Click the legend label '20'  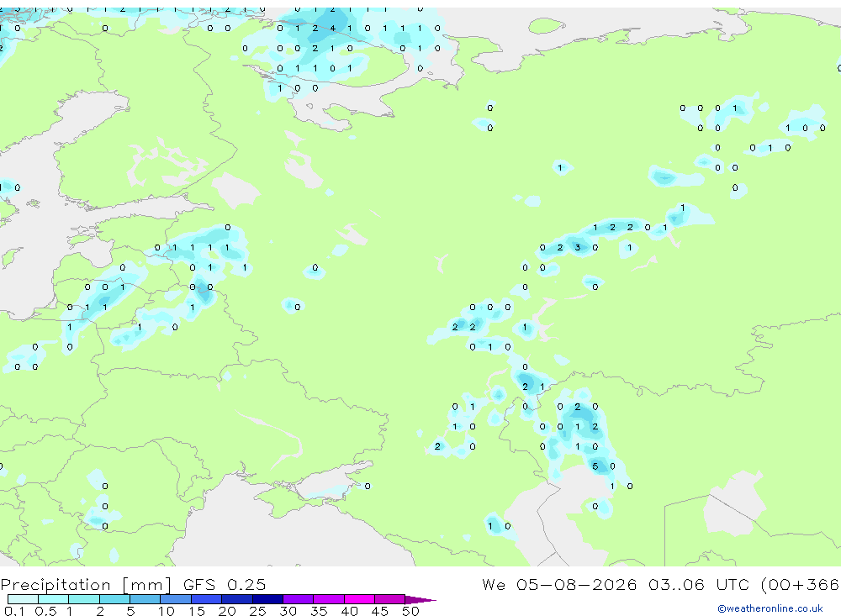coord(227,611)
